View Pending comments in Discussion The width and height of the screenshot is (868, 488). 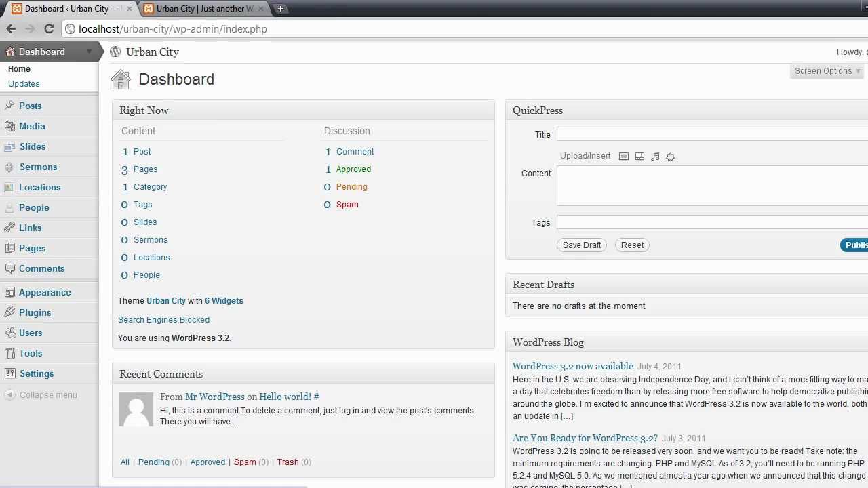point(351,187)
